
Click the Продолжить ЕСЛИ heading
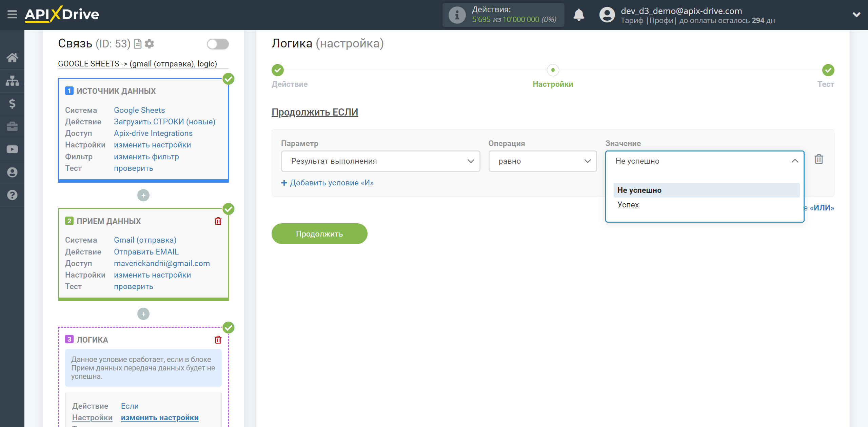[315, 112]
